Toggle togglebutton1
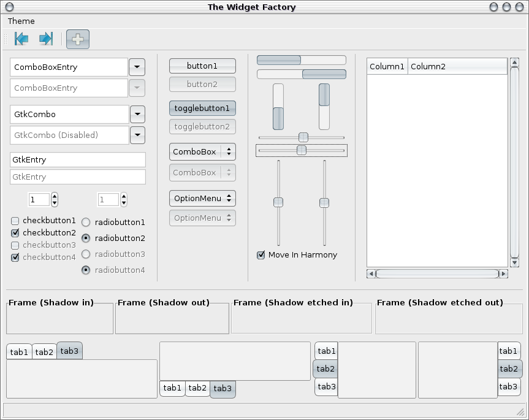This screenshot has width=529, height=420. coord(202,109)
